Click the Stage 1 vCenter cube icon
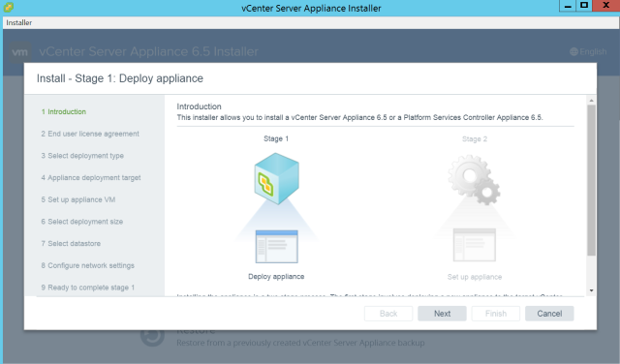Viewport: 620px width, 364px height. (276, 179)
